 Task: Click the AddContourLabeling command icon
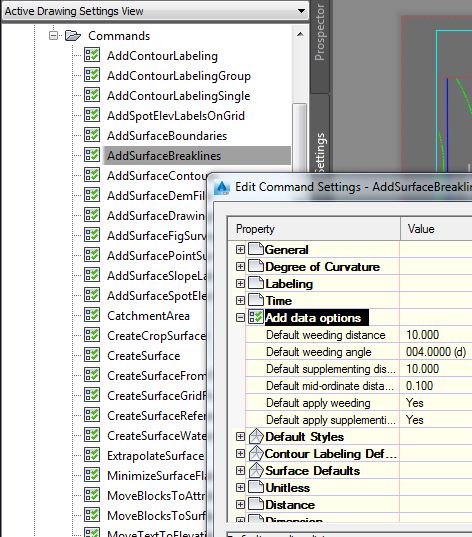coord(92,55)
